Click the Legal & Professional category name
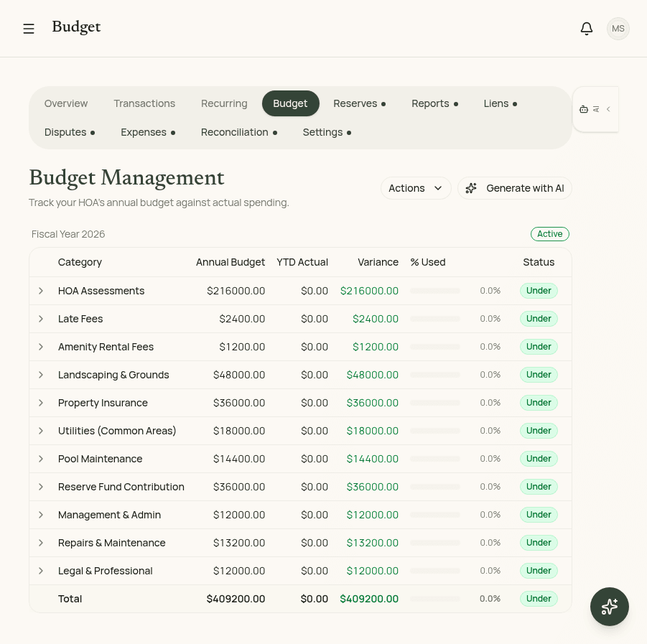 (106, 571)
